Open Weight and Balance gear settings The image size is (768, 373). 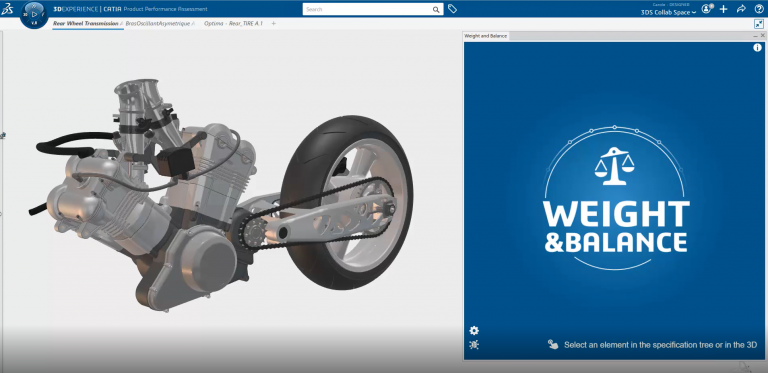[474, 330]
